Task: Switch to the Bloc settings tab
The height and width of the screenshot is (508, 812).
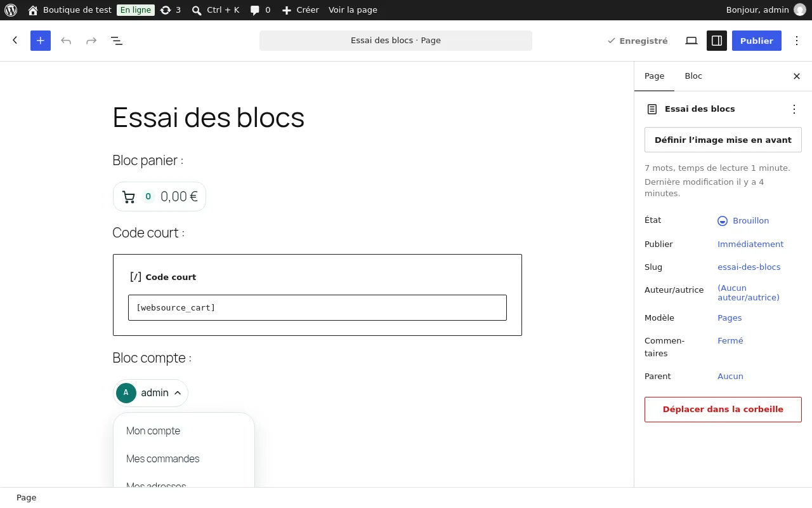Action: [693, 76]
